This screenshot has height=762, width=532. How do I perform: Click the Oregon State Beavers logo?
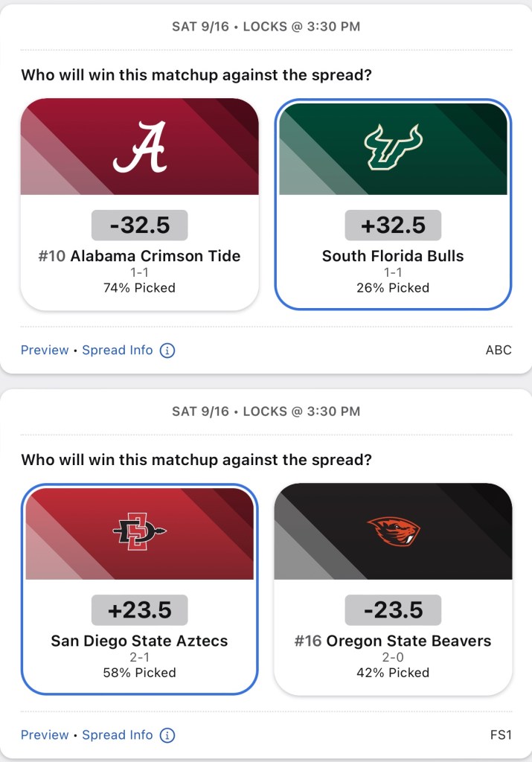tap(393, 531)
